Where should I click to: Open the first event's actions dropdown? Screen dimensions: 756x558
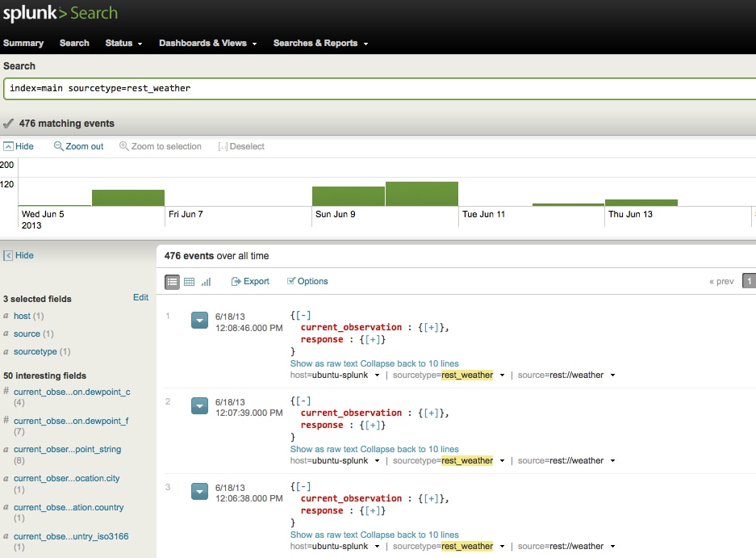[199, 321]
